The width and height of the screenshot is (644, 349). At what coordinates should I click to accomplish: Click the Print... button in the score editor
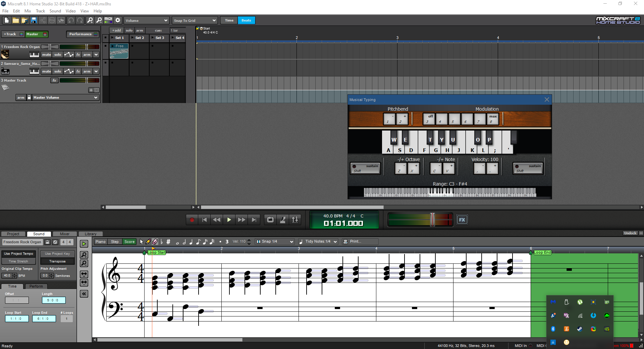click(x=360, y=242)
